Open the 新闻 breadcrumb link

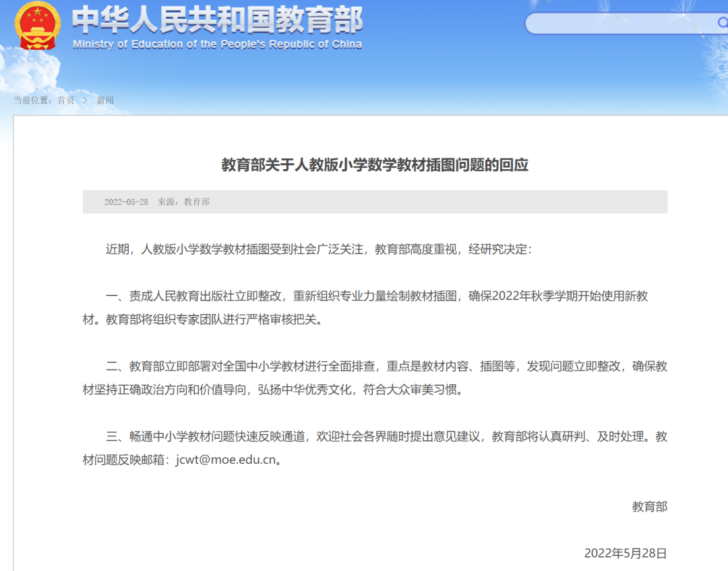tap(105, 100)
